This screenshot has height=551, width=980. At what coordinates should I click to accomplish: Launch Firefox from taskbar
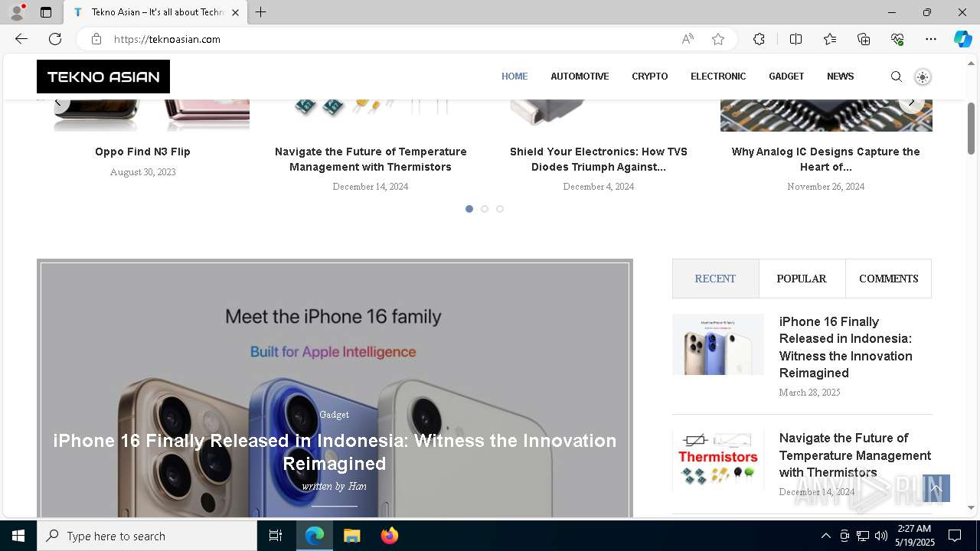click(x=390, y=536)
